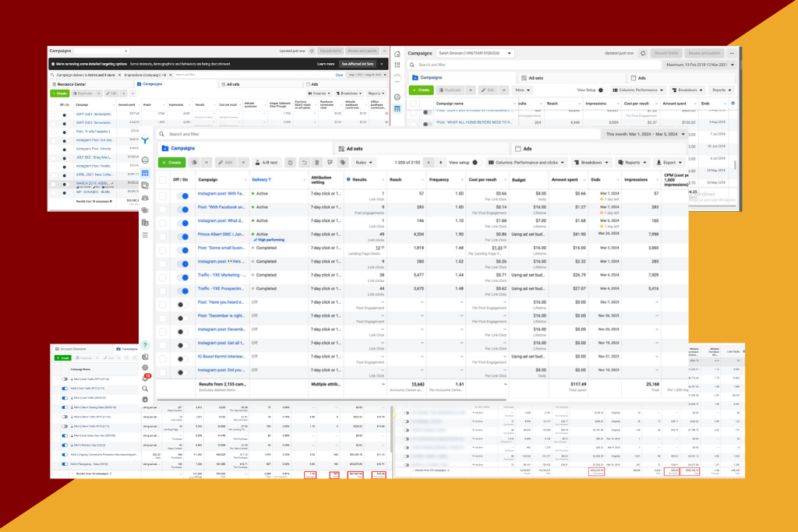Open the This month date range dropdown
This screenshot has width=798, height=532.
pos(645,134)
